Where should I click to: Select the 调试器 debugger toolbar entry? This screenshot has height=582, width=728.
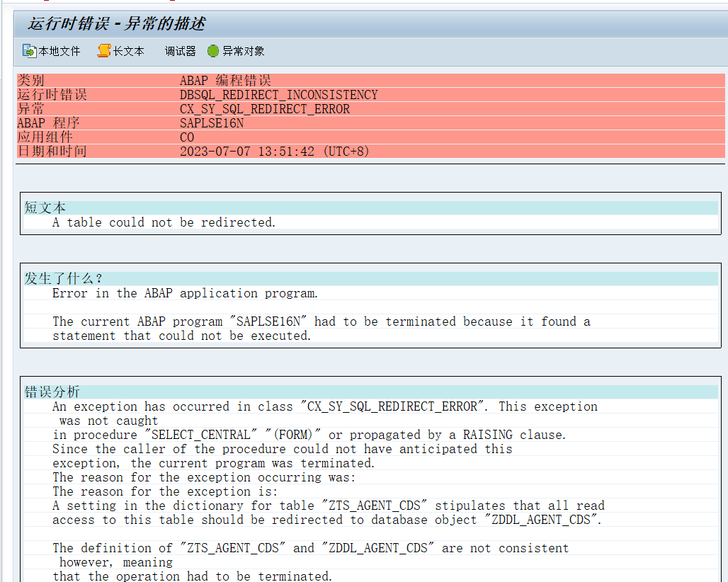(x=179, y=51)
